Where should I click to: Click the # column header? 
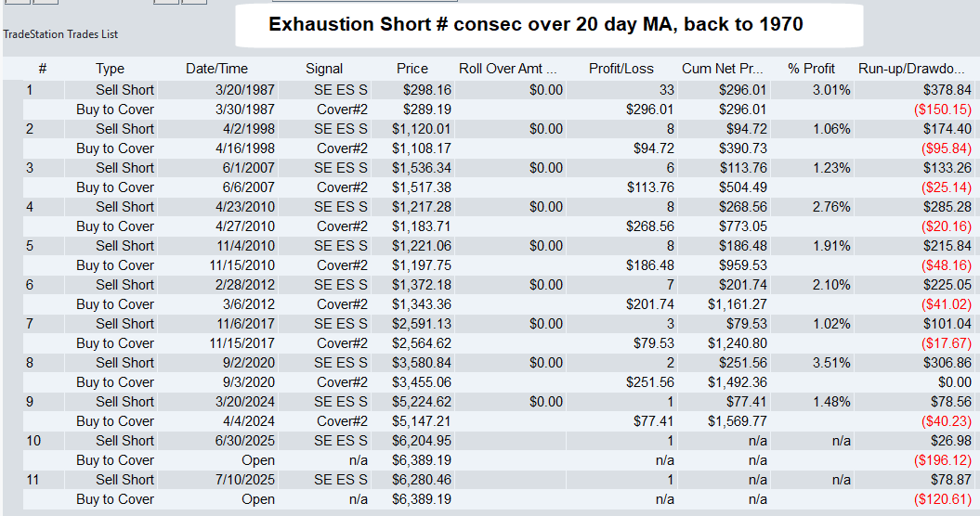[43, 69]
